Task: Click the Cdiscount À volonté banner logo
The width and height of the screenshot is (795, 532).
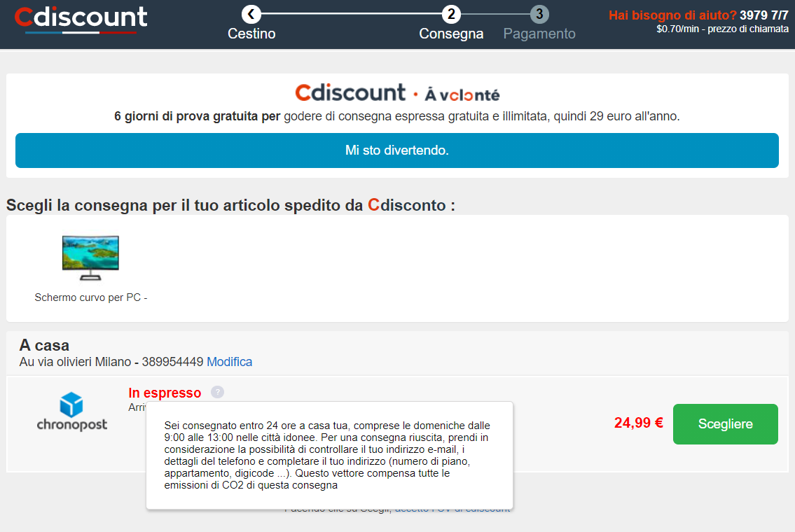Action: tap(398, 93)
